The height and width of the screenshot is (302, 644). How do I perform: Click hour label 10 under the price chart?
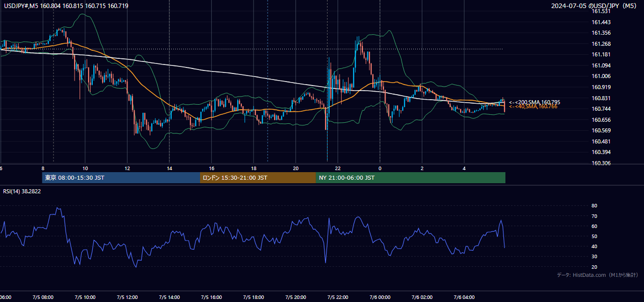85,168
